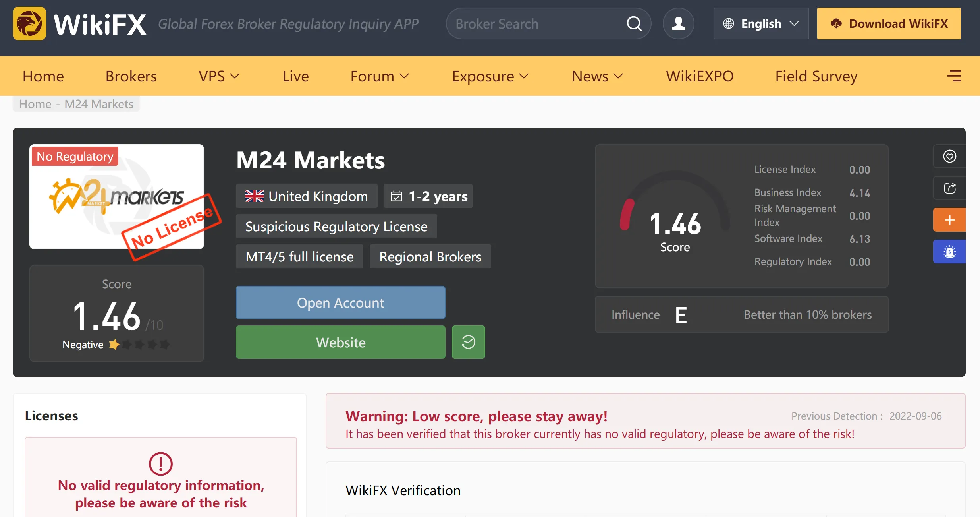Viewport: 980px width, 517px height.
Task: Click the search magnifier icon
Action: point(634,24)
